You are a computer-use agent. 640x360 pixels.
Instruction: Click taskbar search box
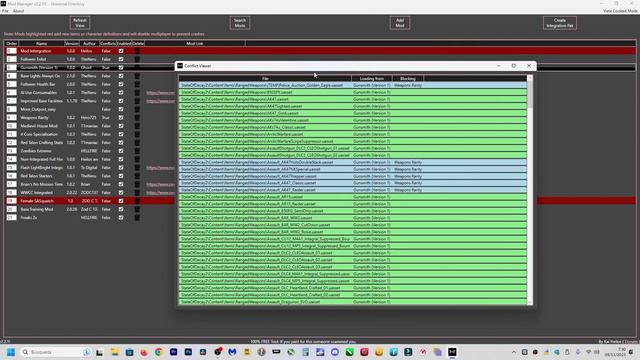click(x=56, y=352)
